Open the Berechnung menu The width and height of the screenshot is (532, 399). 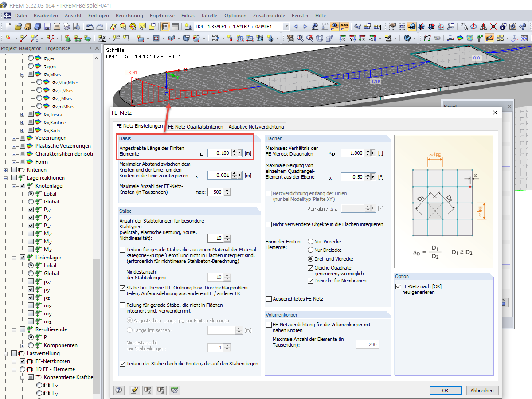[x=129, y=16]
